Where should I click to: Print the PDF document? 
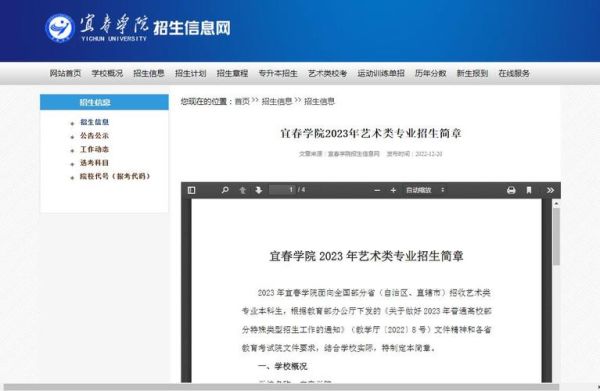click(511, 191)
